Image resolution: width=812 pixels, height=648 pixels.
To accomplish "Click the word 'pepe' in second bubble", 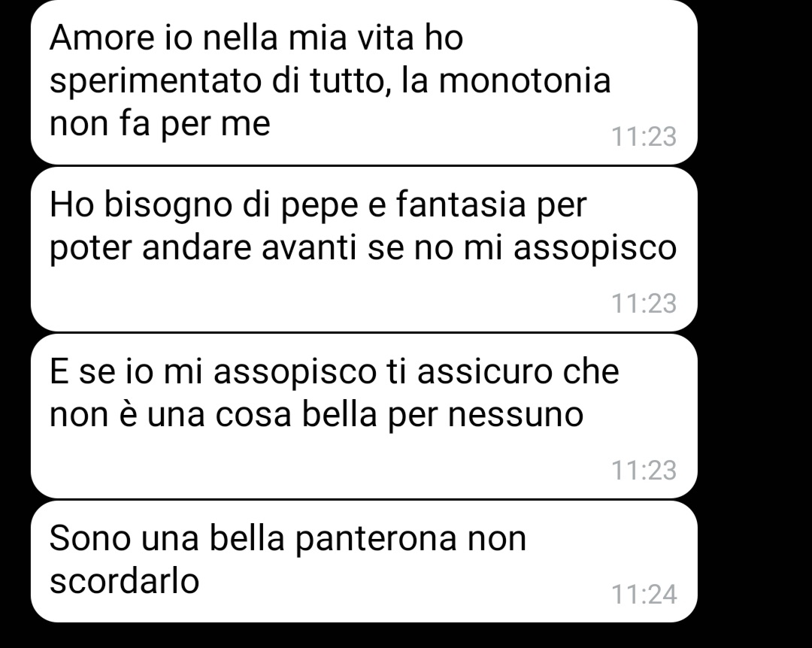I will (320, 206).
